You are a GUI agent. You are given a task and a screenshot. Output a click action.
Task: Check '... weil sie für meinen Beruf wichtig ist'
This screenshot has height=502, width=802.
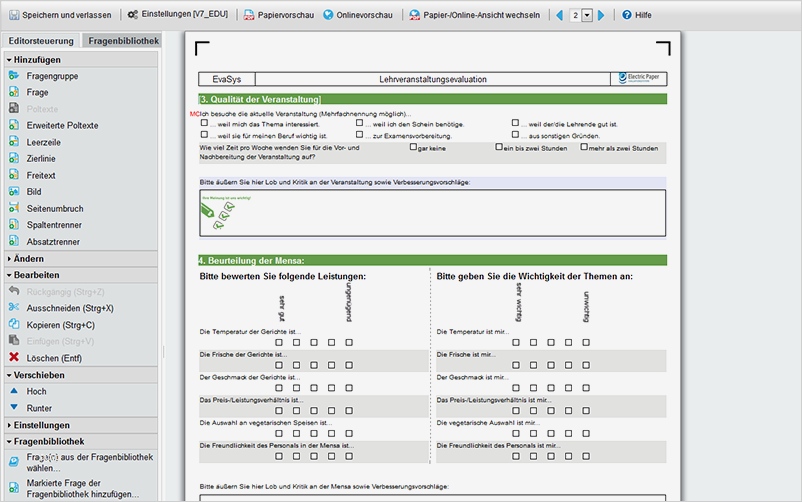coord(204,135)
